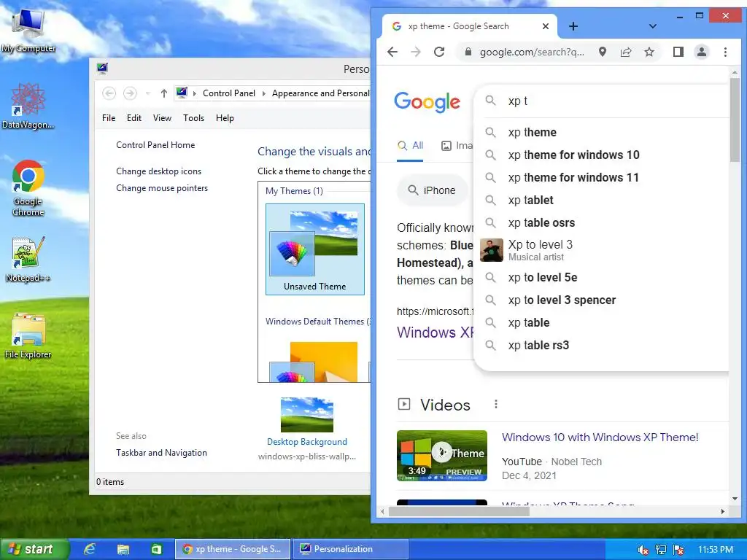Open Help menu in Personalization window
Image resolution: width=747 pixels, height=560 pixels.
coord(225,118)
